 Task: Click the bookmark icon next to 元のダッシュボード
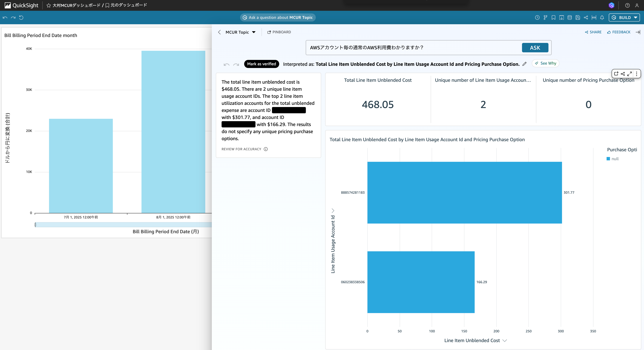coord(107,5)
